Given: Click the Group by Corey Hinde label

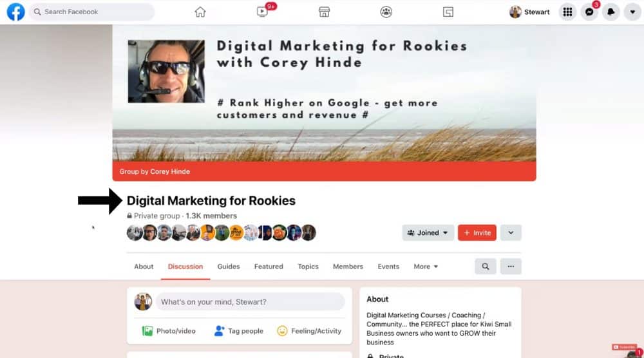Looking at the screenshot, I should (155, 172).
